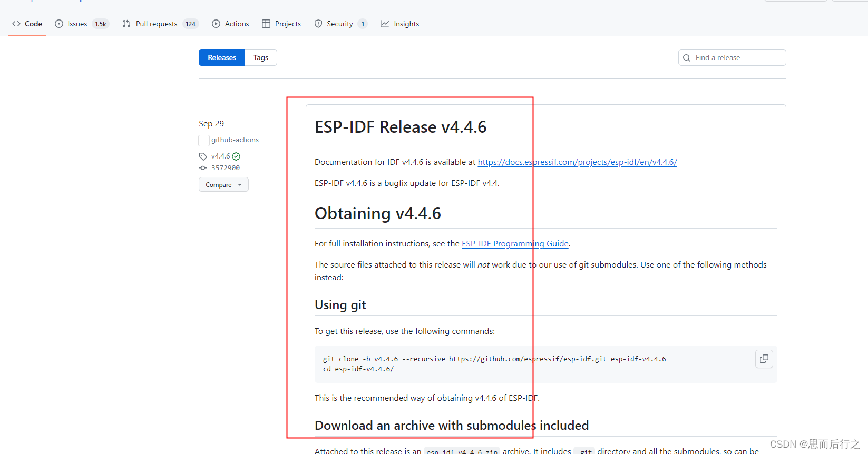The height and width of the screenshot is (454, 868).
Task: Click the cd esp-idf-v4.4.6/ command line
Action: (x=358, y=369)
